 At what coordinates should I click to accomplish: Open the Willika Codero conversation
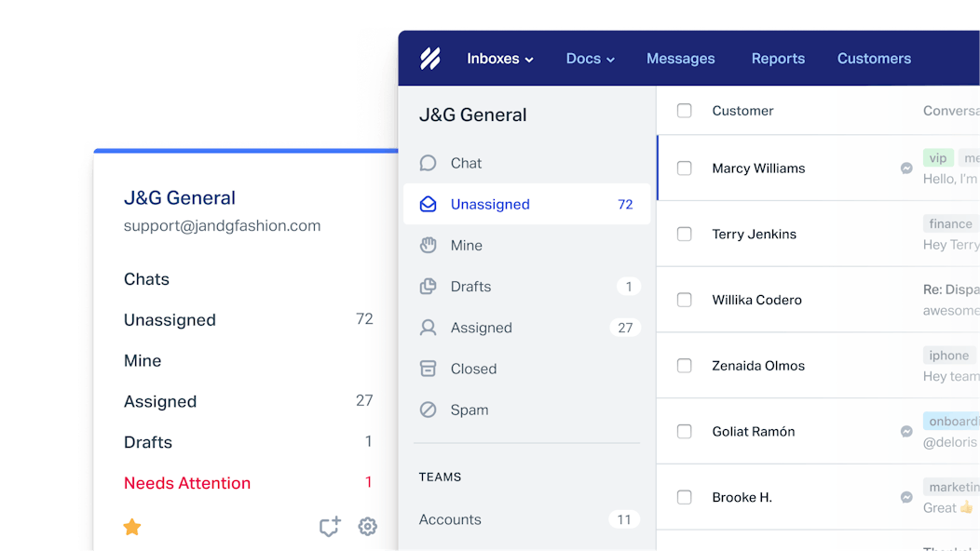pos(819,300)
